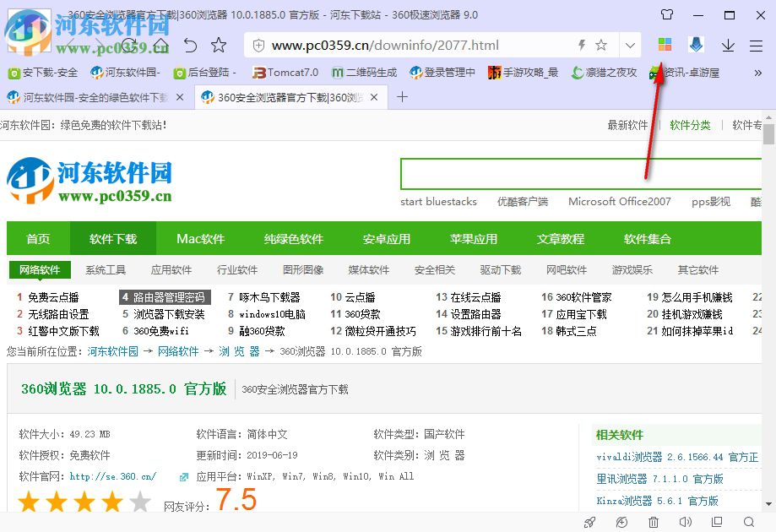776x532 pixels.
Task: Select the 软件下载 navigation tab
Action: click(113, 238)
